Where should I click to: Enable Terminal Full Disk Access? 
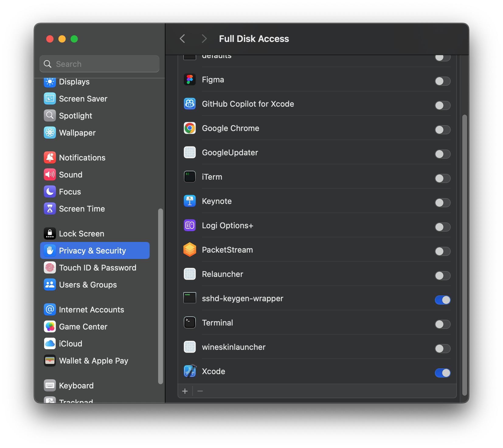click(x=442, y=324)
